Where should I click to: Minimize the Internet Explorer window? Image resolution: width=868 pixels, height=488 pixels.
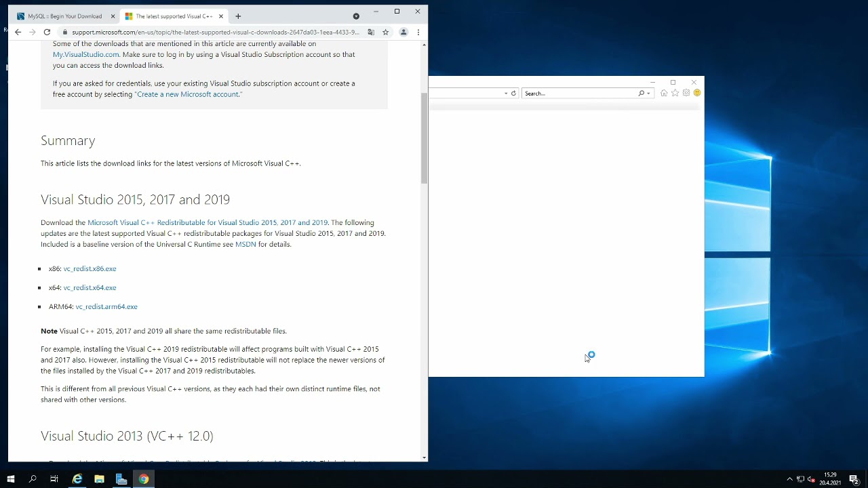pyautogui.click(x=652, y=82)
